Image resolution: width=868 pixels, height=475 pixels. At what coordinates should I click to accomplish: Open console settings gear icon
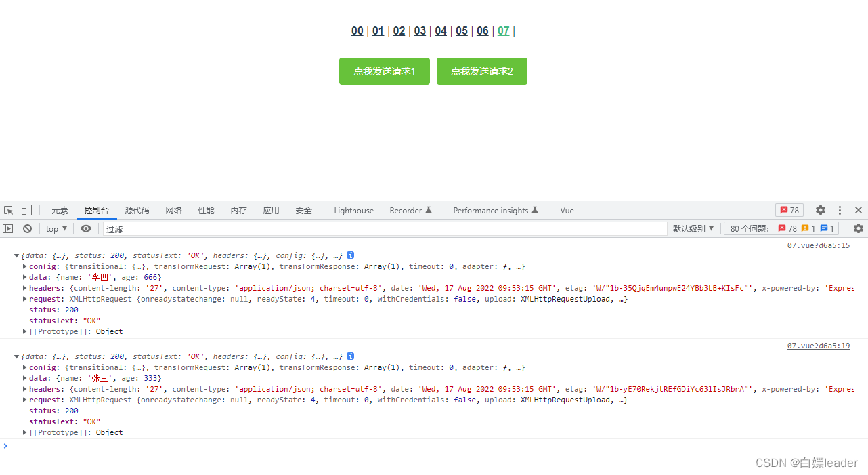pyautogui.click(x=858, y=229)
